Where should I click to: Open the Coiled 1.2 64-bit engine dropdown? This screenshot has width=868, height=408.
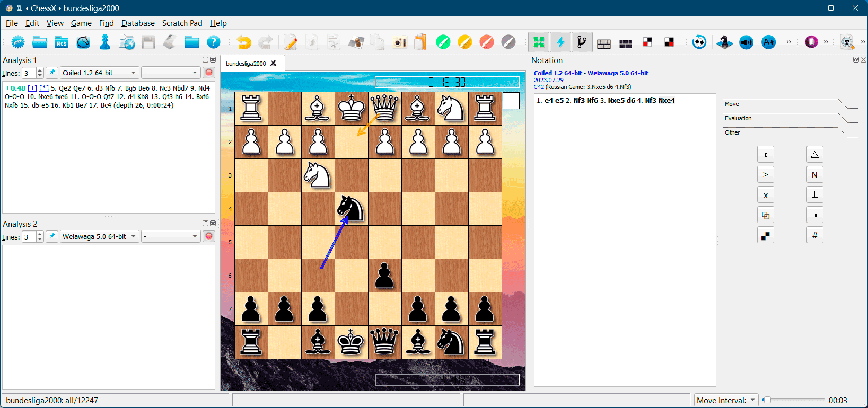pos(99,73)
